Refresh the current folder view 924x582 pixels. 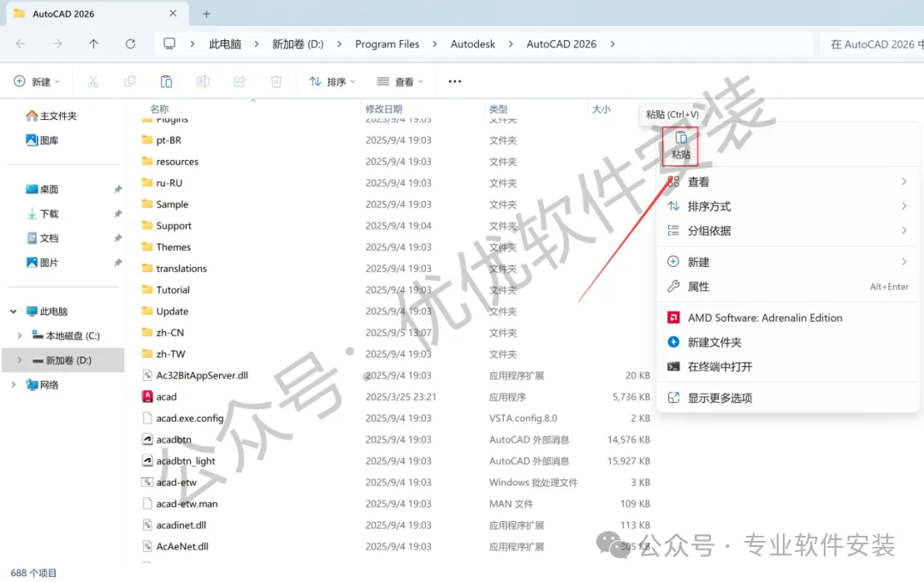(130, 44)
